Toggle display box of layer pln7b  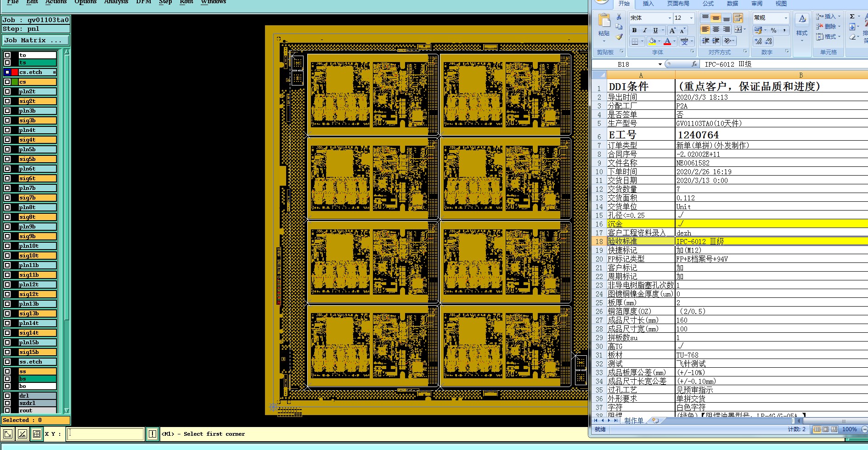click(x=7, y=188)
